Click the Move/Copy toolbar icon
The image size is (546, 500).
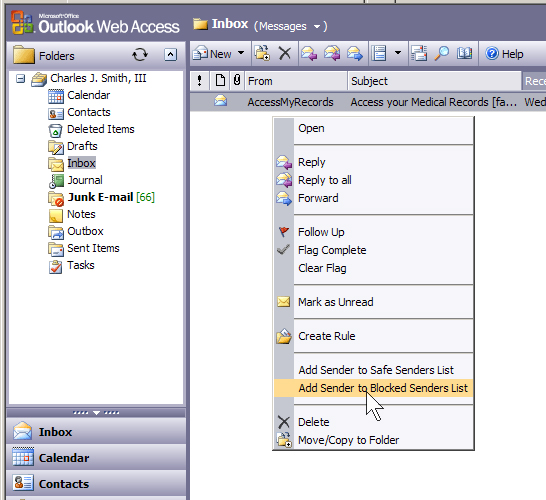tap(262, 54)
